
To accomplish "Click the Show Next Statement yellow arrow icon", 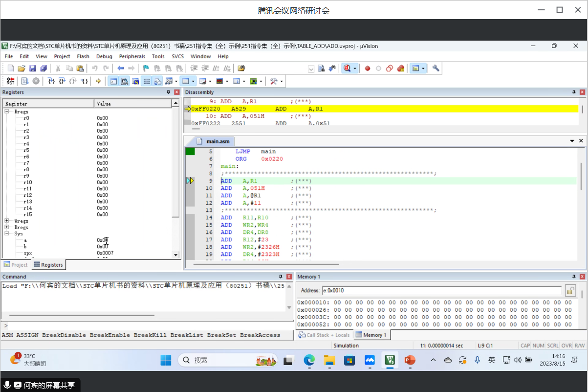I will point(98,81).
